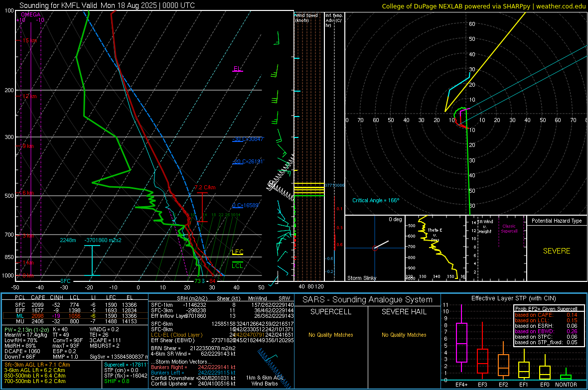Select the red '6 km' height marker
The height and width of the screenshot is (390, 588).
click(x=28, y=193)
